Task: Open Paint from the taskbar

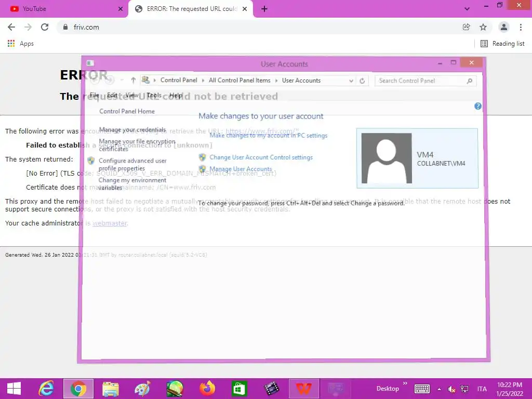Action: point(142,389)
